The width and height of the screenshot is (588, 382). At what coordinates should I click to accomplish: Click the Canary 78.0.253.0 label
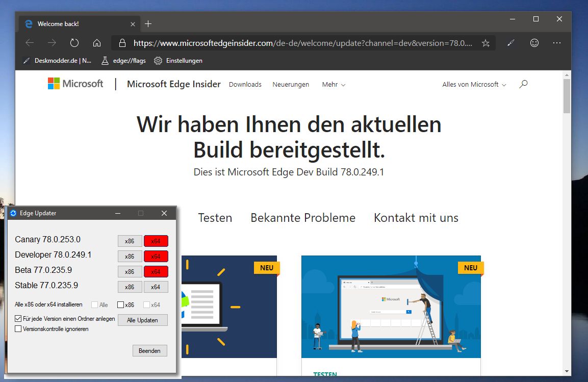click(47, 240)
